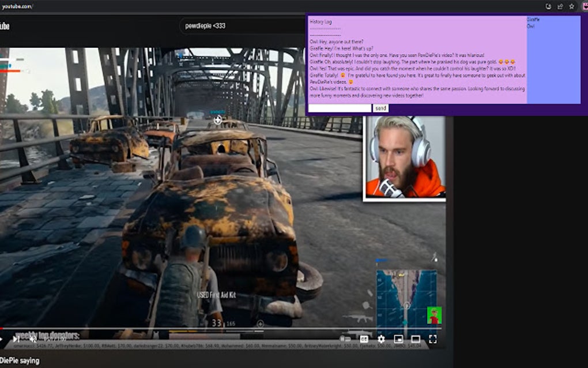Click the video title text below player
The height and width of the screenshot is (368, 588).
point(20,361)
